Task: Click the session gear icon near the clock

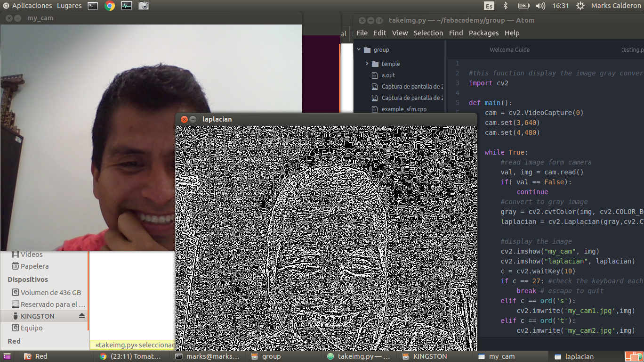Action: click(580, 6)
